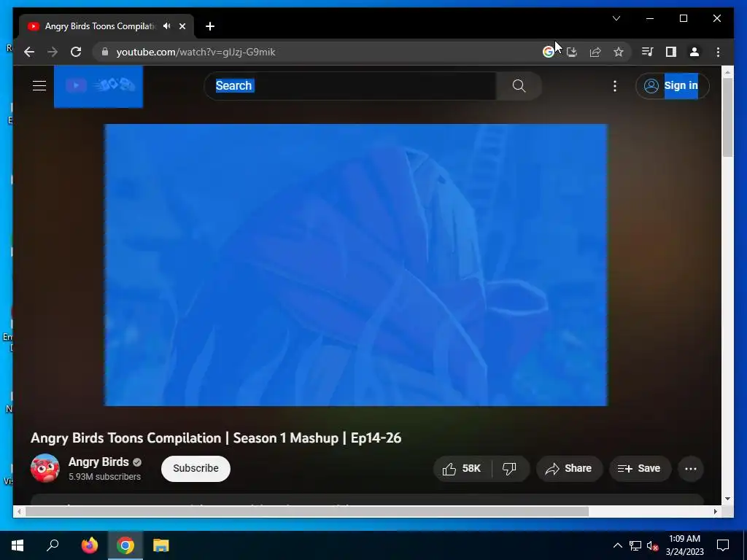
Task: Open the notification center icon
Action: click(723, 545)
